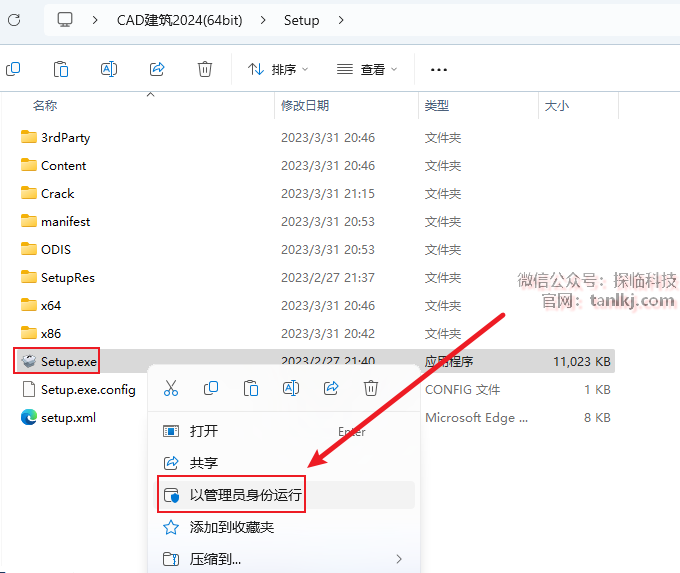Viewport: 680px width, 573px height.
Task: Click the rename icon in top toolbar
Action: point(109,69)
